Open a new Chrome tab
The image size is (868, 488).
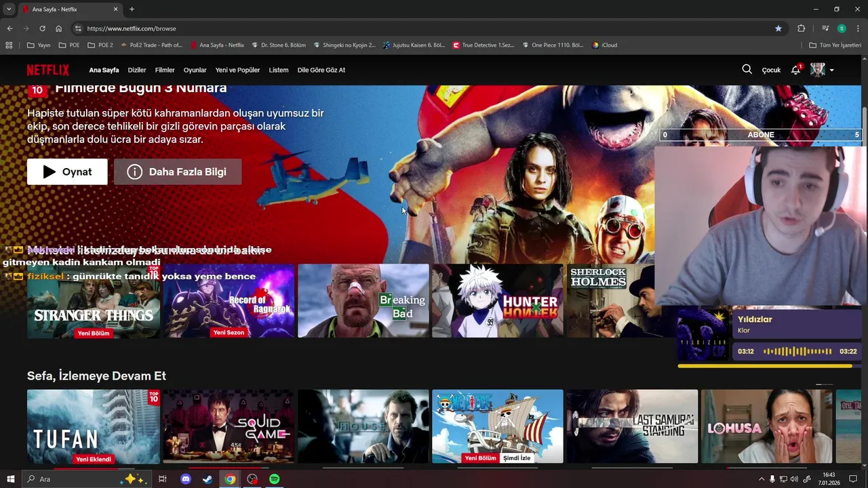point(132,9)
